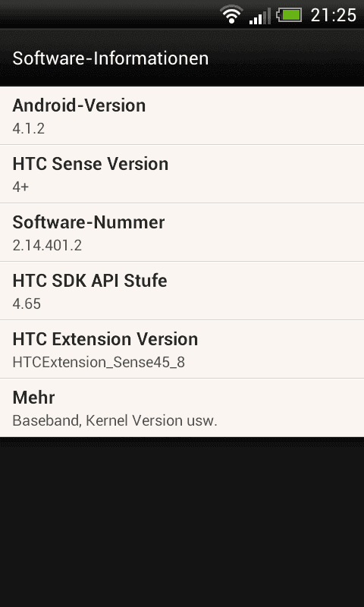
Task: Select the Software-Nummer list item
Action: (x=182, y=232)
